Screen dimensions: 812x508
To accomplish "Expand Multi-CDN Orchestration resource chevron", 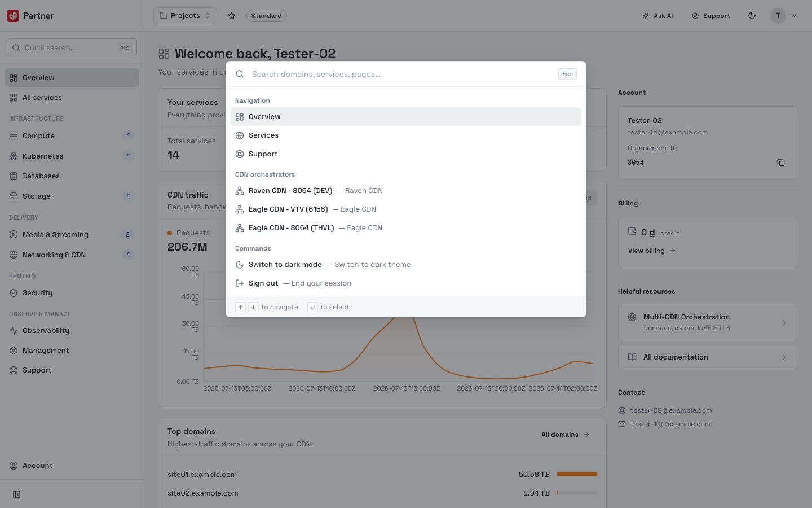I will click(x=784, y=323).
